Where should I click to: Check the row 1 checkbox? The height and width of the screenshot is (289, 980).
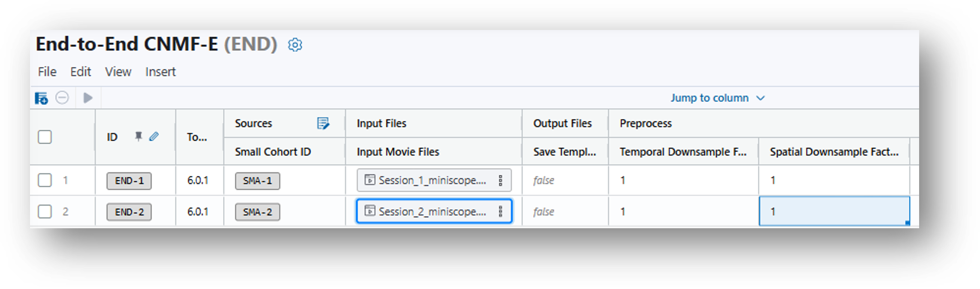(x=45, y=180)
